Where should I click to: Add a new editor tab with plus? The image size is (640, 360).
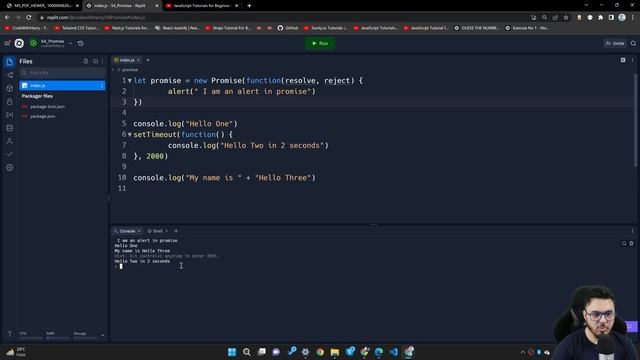tap(148, 60)
